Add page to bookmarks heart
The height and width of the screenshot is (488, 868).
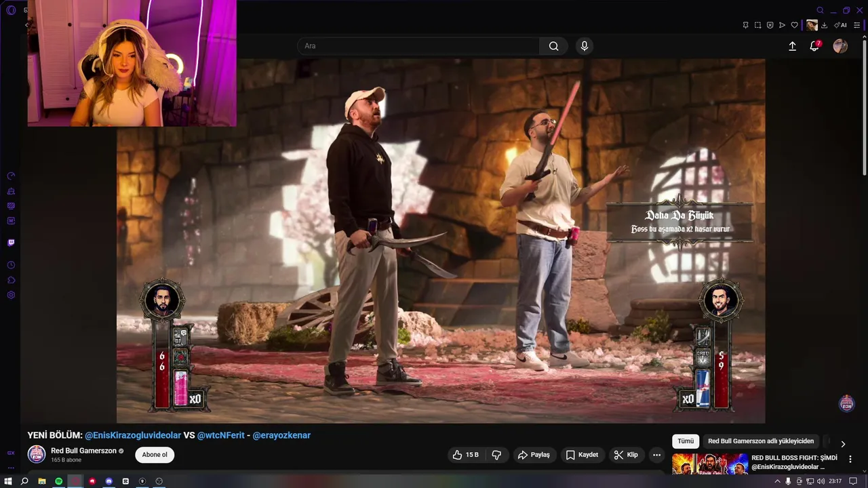[794, 25]
